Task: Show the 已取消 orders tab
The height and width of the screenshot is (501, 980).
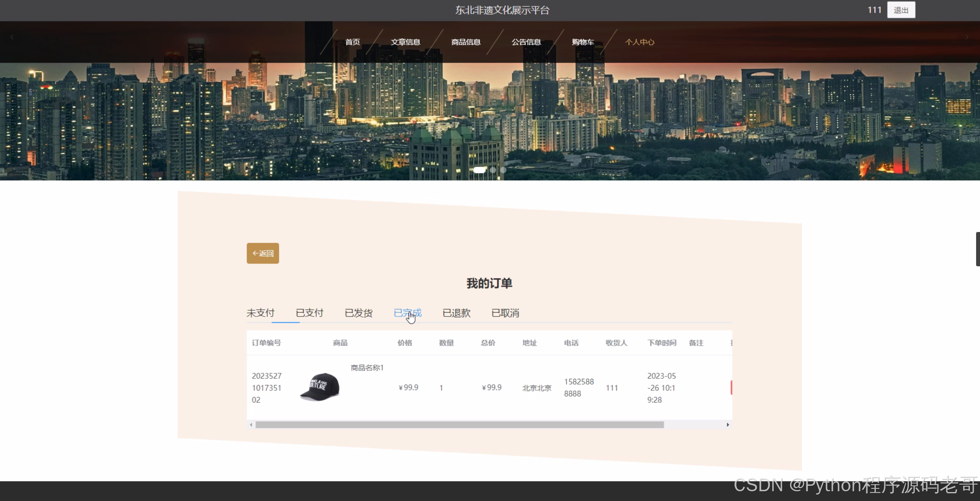Action: click(x=505, y=313)
